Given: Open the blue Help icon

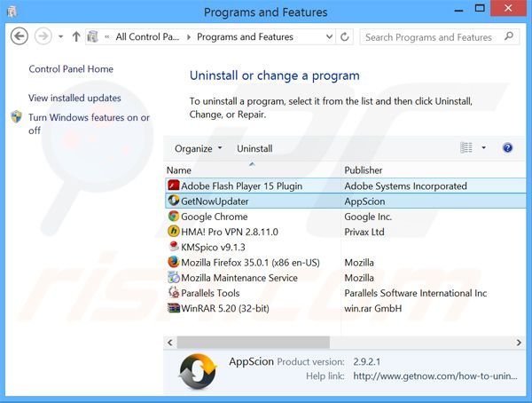Looking at the screenshot, I should point(507,148).
